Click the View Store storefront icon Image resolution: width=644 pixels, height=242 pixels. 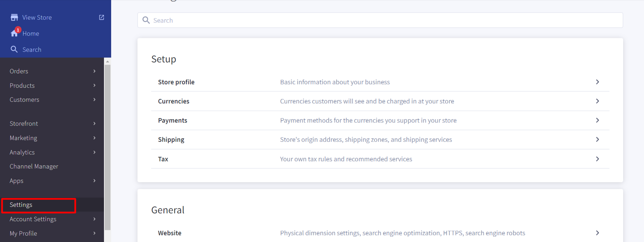[14, 17]
